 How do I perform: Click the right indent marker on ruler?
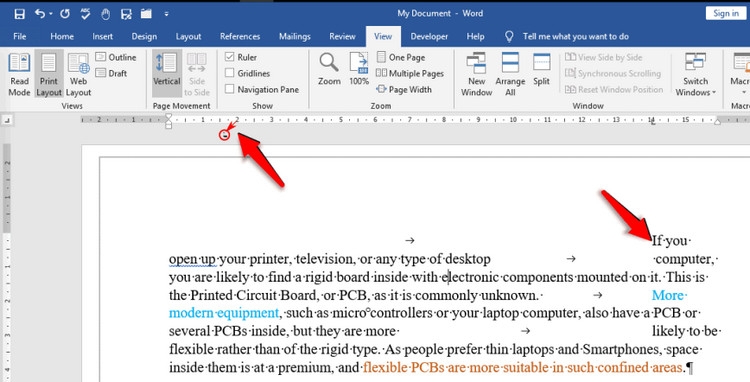(x=717, y=122)
